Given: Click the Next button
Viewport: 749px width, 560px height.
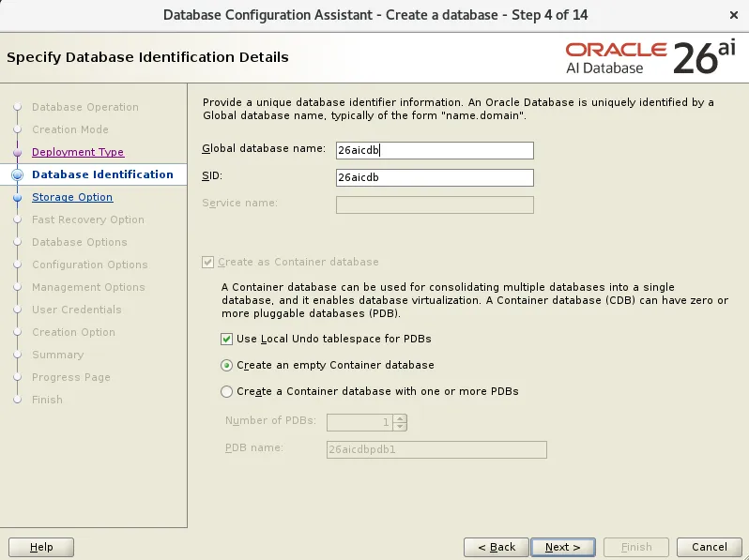Looking at the screenshot, I should tap(563, 547).
